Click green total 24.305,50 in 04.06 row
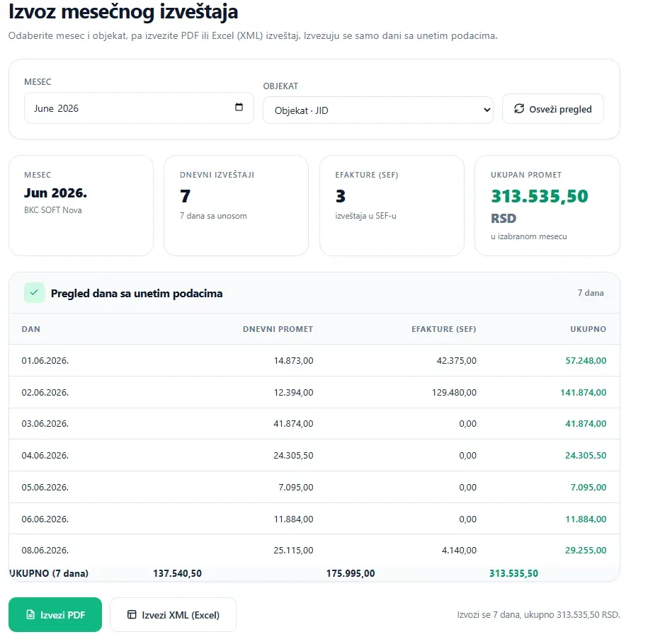 (586, 456)
